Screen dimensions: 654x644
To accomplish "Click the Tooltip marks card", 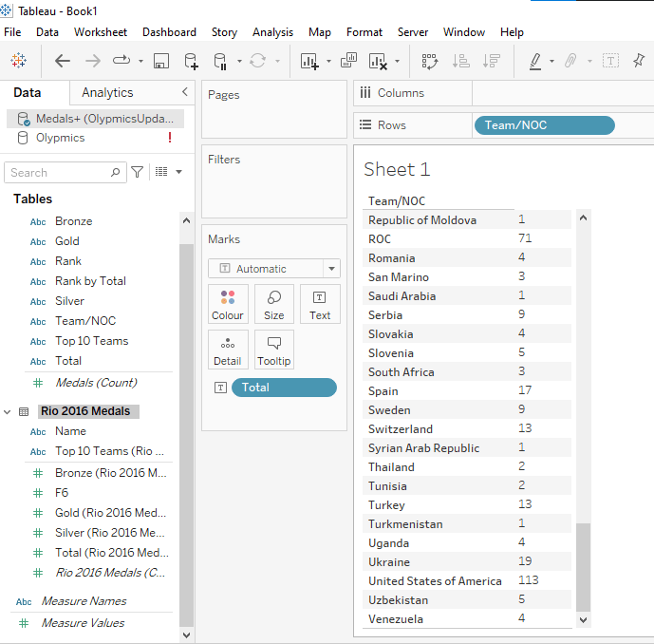I will pos(274,350).
